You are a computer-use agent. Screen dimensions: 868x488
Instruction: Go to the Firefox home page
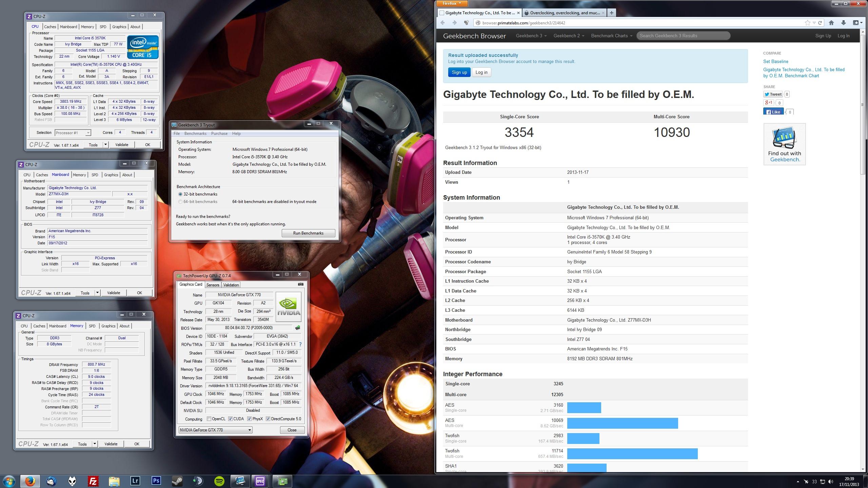(831, 23)
